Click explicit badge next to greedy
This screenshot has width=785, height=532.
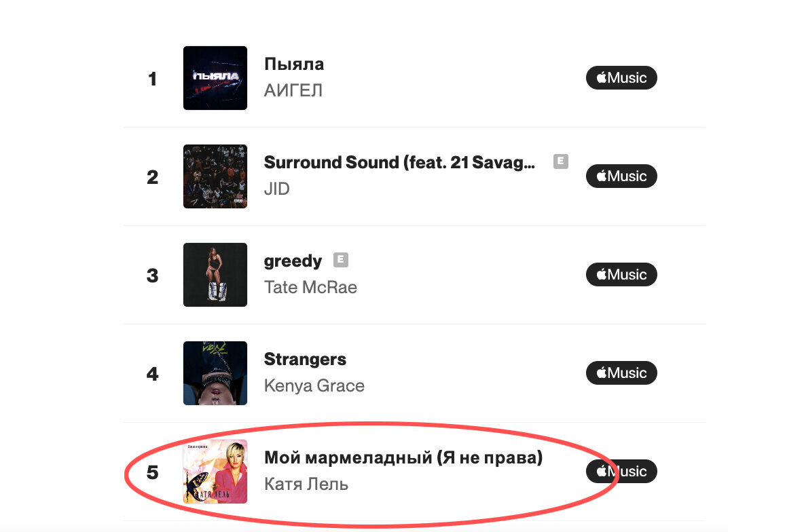pyautogui.click(x=341, y=260)
